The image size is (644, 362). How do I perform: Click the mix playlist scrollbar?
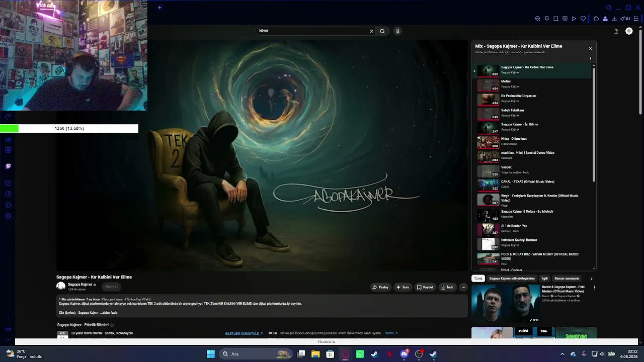pyautogui.click(x=594, y=124)
